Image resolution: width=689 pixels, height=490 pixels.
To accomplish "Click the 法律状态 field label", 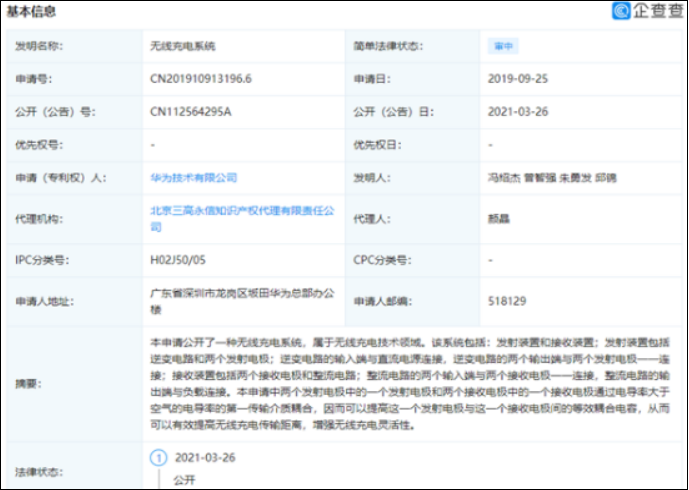I will (39, 472).
